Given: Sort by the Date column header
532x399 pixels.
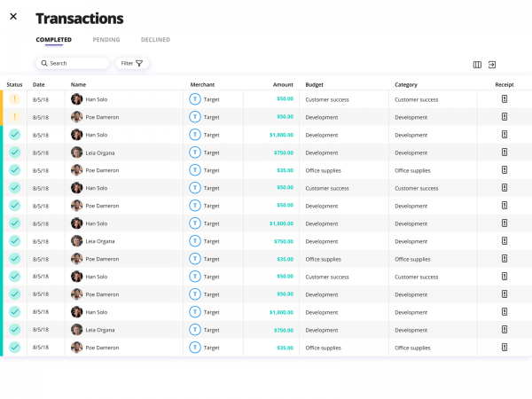Looking at the screenshot, I should [x=38, y=84].
